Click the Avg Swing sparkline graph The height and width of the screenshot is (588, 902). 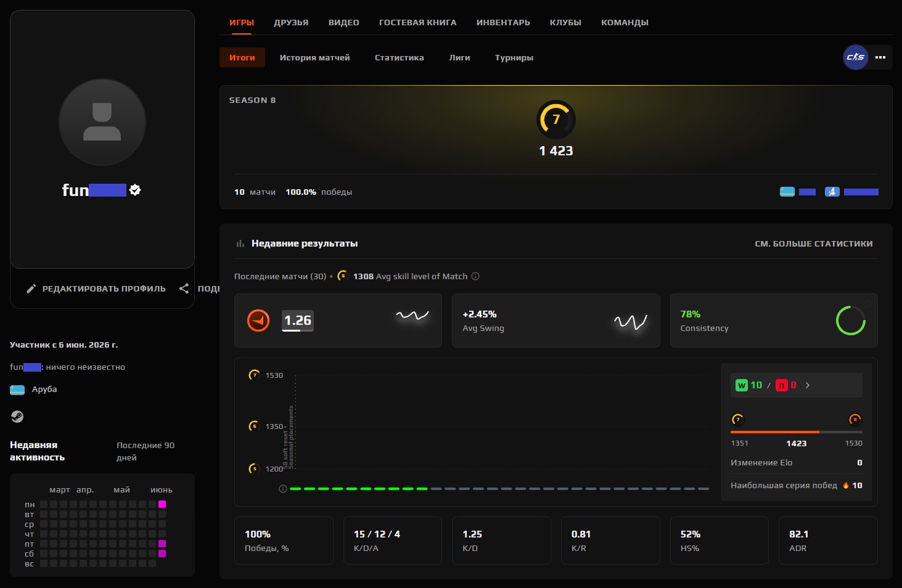coord(630,321)
